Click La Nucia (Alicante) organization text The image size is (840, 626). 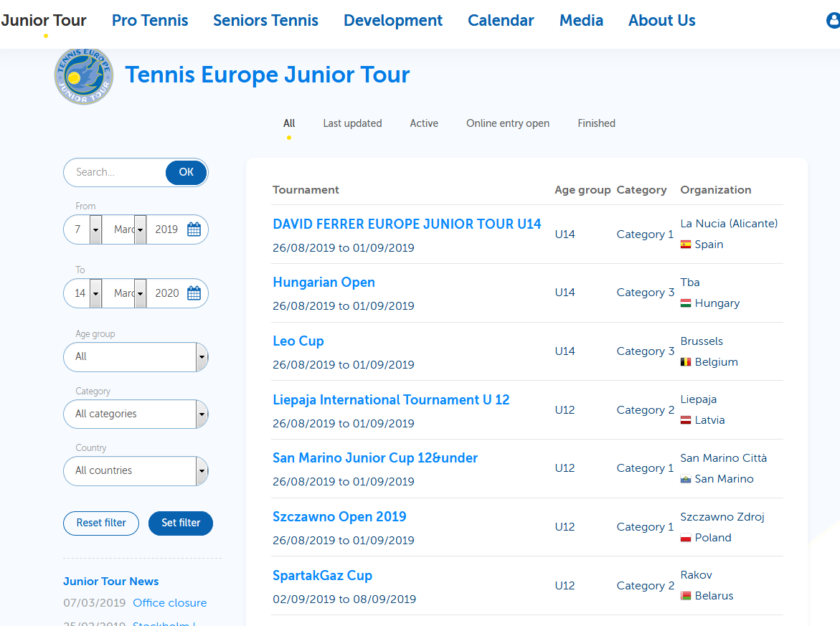(x=729, y=224)
